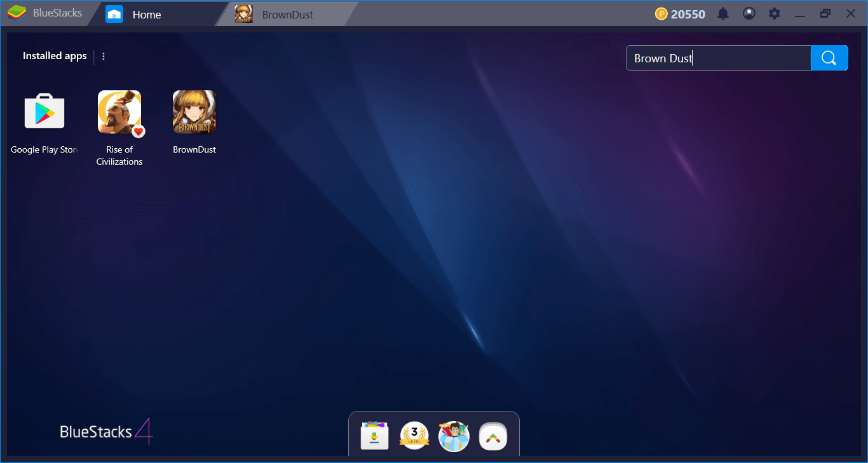
Task: Open the cartoon character dock icon
Action: (454, 436)
